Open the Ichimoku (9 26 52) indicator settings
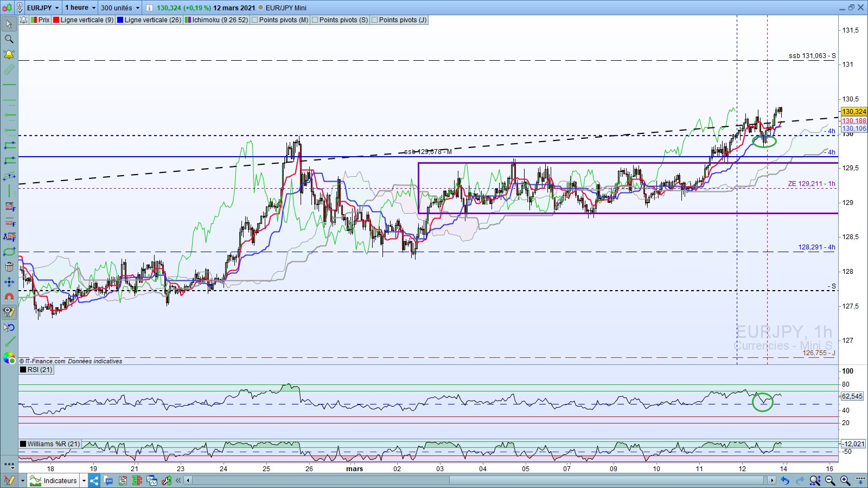This screenshot has height=488, width=868. coord(220,20)
